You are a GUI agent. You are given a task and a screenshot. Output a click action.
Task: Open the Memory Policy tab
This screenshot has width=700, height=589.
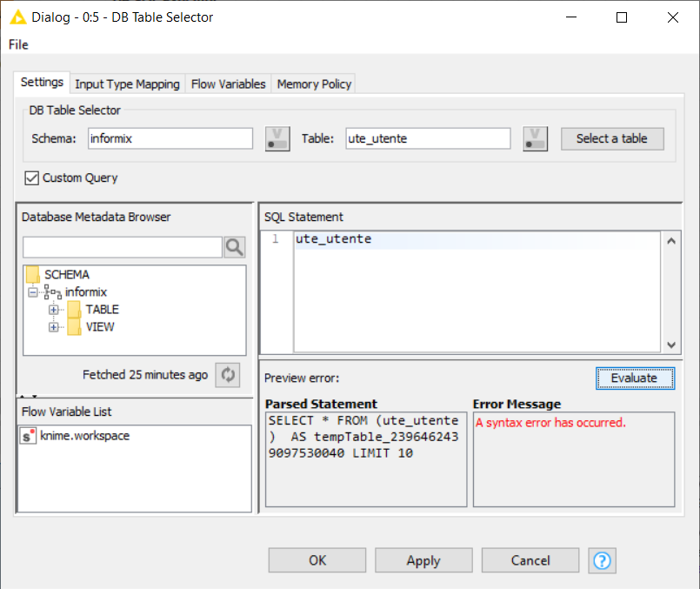(314, 84)
